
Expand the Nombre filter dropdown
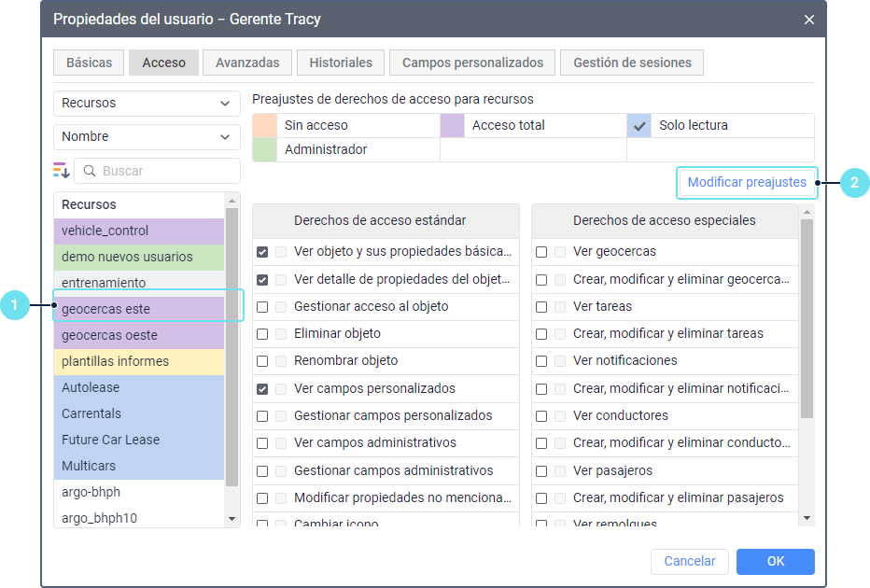[147, 136]
